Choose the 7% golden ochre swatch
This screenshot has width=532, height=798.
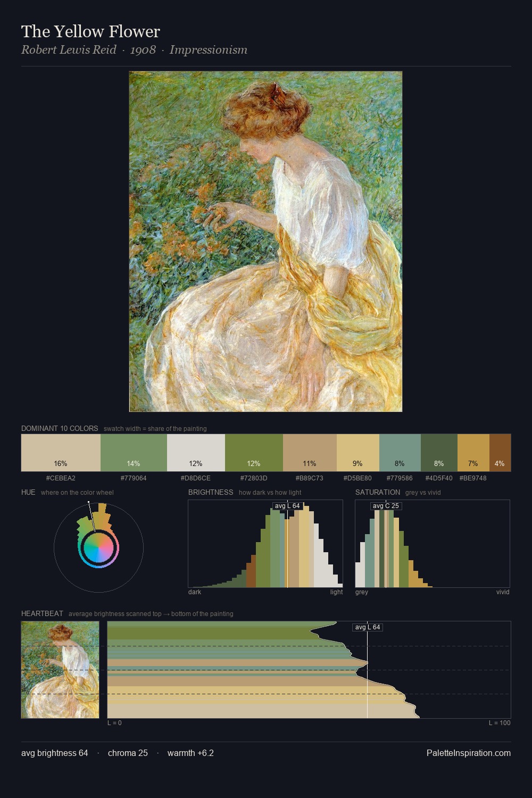(473, 453)
